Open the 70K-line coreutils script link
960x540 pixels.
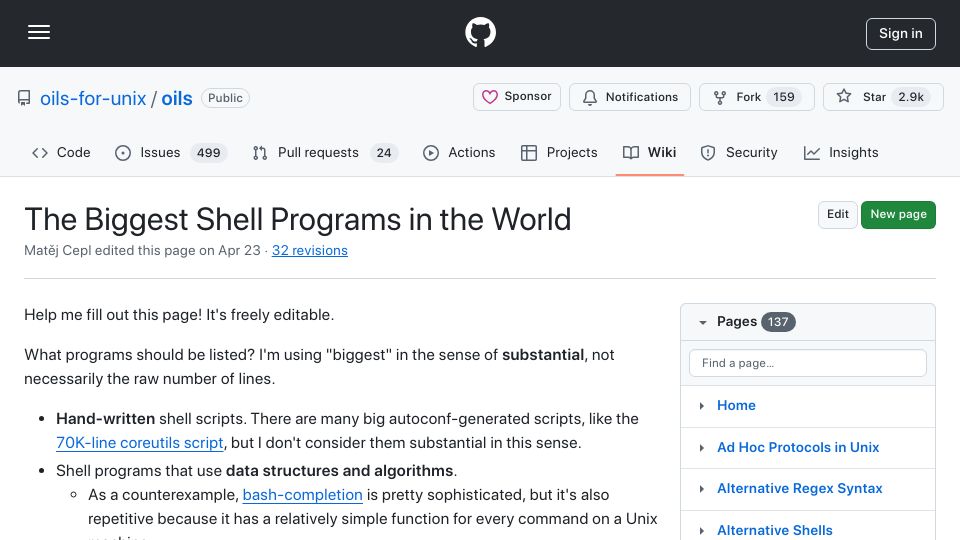[140, 443]
